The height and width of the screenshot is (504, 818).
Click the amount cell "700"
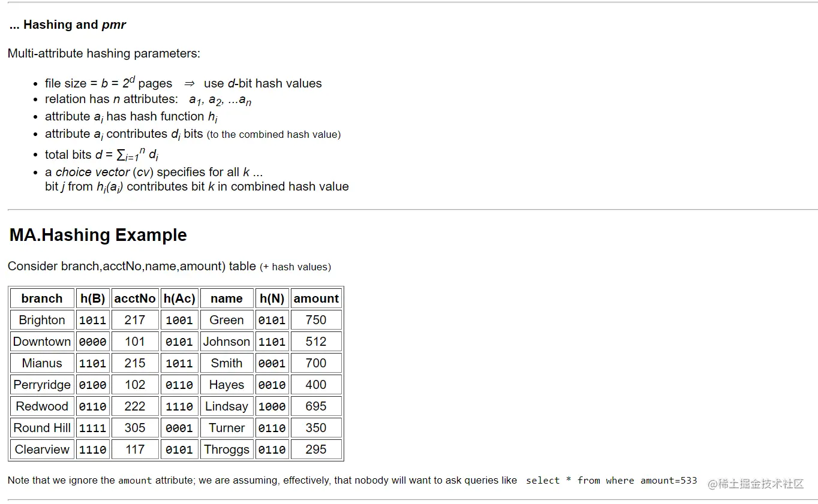click(x=316, y=363)
